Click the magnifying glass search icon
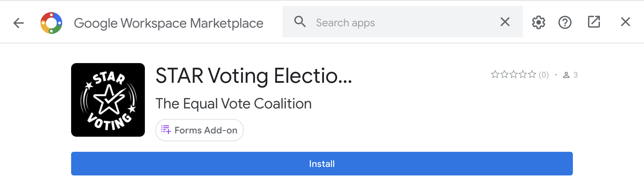644x184 pixels. [x=300, y=22]
